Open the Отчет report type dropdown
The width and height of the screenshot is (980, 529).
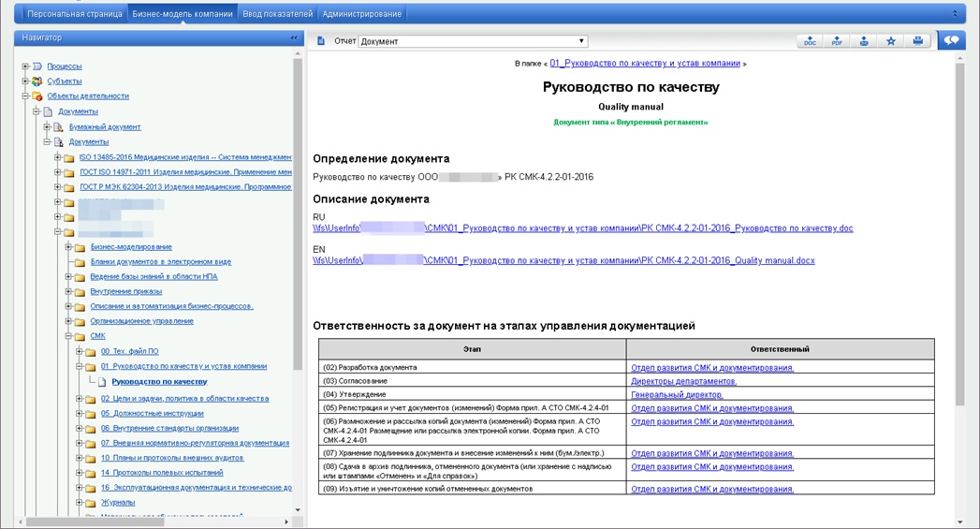point(473,41)
